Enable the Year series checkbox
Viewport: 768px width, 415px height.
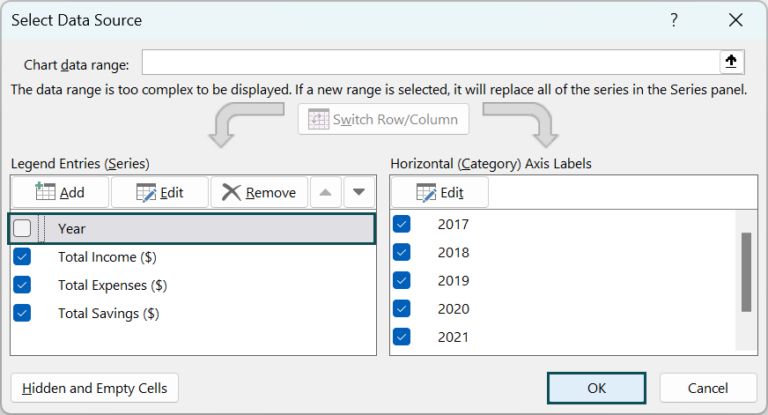(x=22, y=229)
